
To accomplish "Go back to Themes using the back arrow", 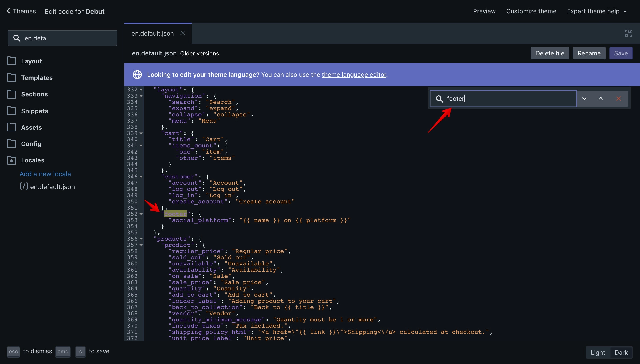I will point(8,11).
